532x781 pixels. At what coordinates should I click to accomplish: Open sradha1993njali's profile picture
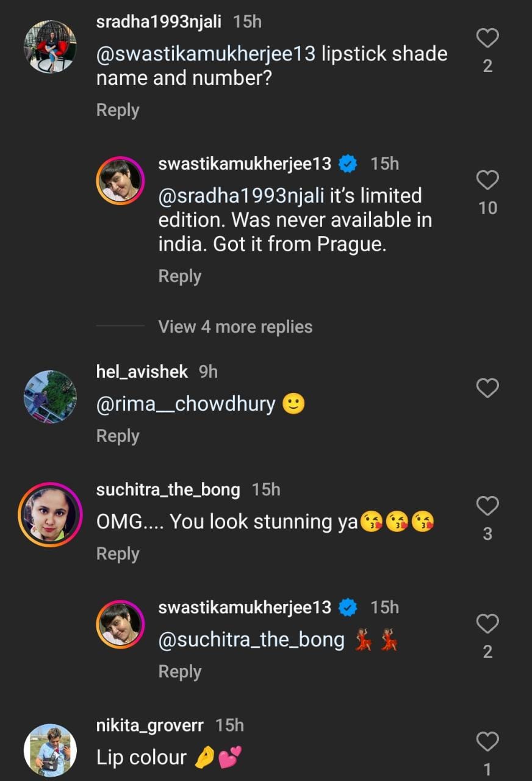tap(50, 45)
